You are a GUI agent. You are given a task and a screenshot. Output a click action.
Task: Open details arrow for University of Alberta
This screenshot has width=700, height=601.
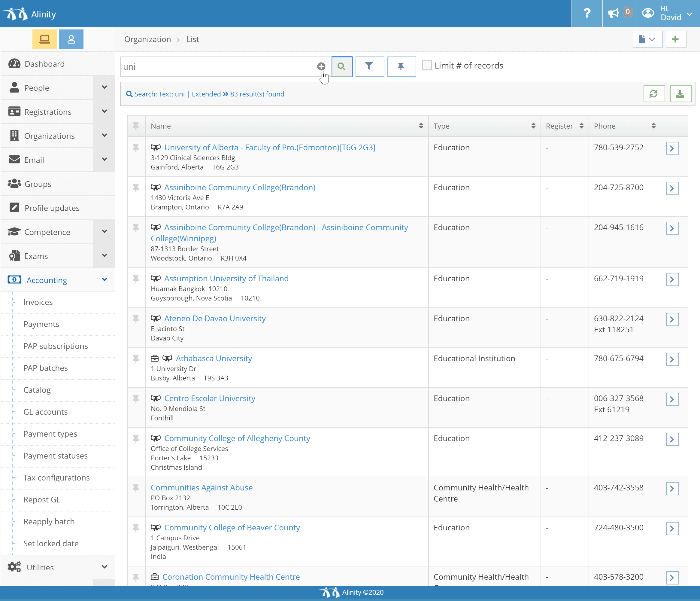pyautogui.click(x=672, y=148)
